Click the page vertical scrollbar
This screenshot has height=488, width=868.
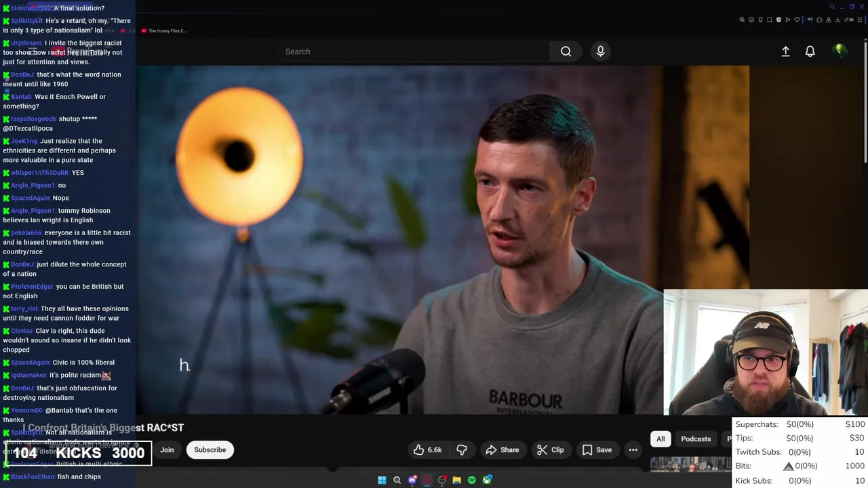pos(865,102)
